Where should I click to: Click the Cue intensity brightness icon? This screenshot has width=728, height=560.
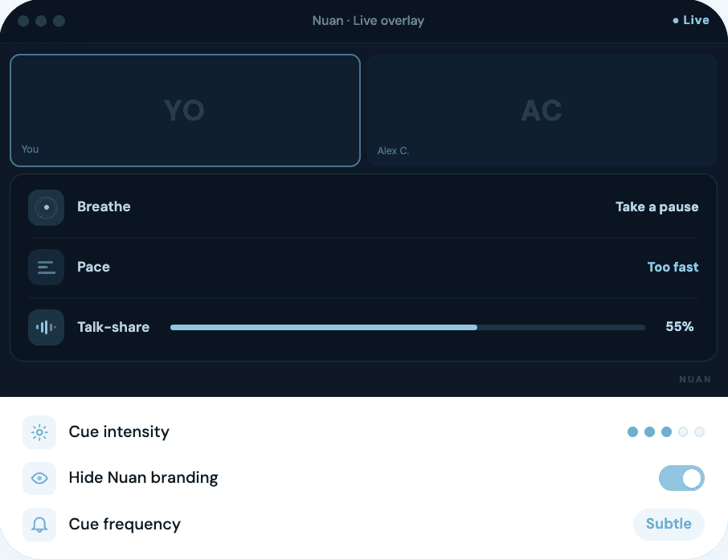tap(39, 431)
